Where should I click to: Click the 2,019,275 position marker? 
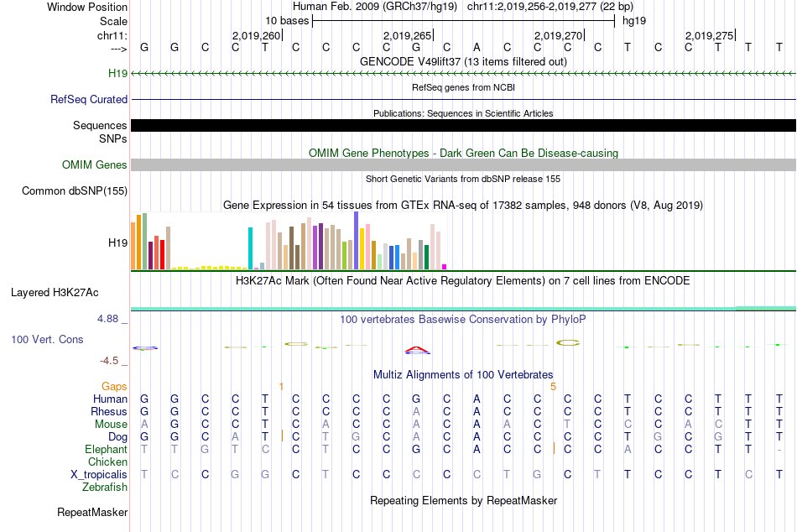coord(709,35)
